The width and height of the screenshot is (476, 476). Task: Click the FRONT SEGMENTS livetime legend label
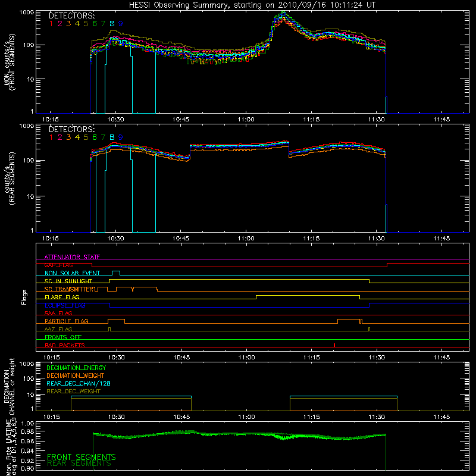[x=82, y=457]
